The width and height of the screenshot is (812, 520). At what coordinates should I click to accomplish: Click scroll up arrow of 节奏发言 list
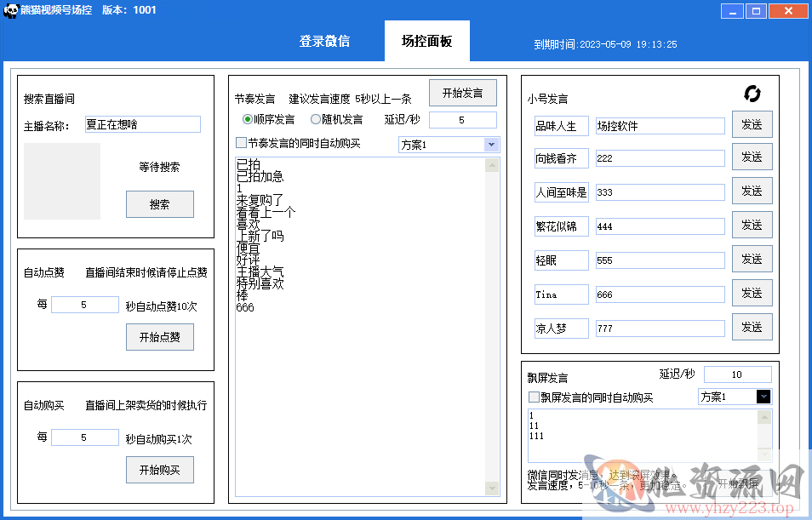point(492,166)
